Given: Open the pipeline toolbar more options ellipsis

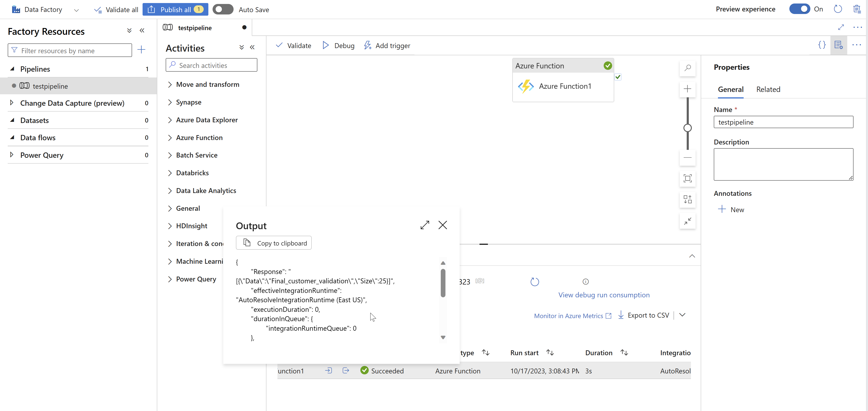Looking at the screenshot, I should pos(856,45).
